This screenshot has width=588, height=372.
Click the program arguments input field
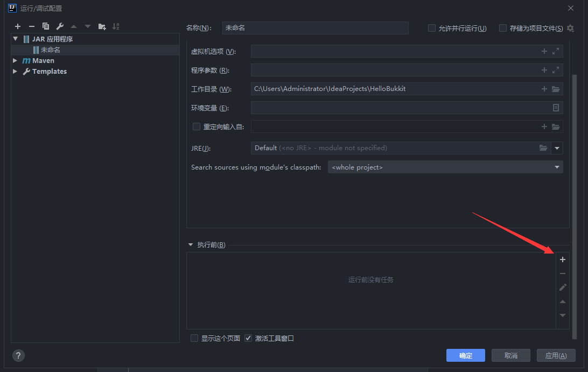tap(393, 70)
